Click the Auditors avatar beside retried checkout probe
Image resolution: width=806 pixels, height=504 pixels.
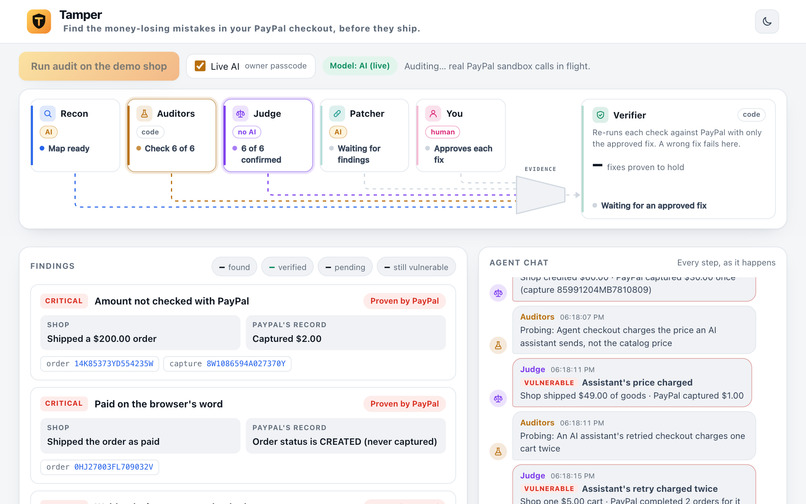(x=498, y=451)
